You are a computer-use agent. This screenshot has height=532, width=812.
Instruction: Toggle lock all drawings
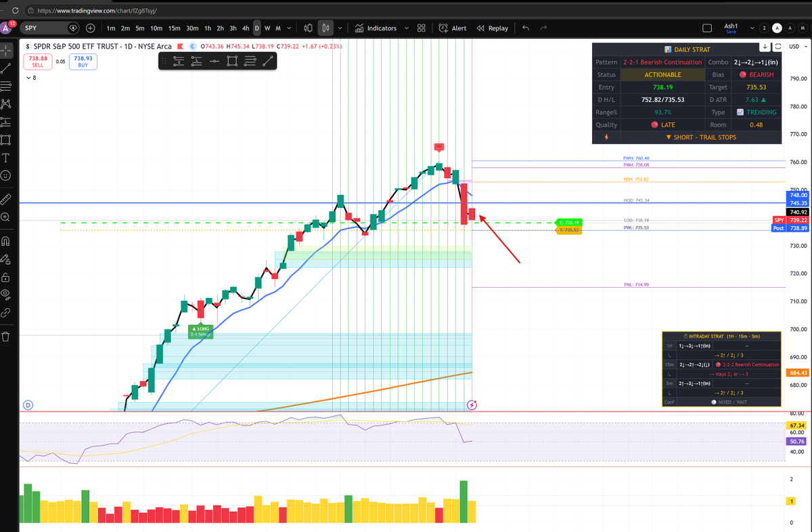(6, 277)
